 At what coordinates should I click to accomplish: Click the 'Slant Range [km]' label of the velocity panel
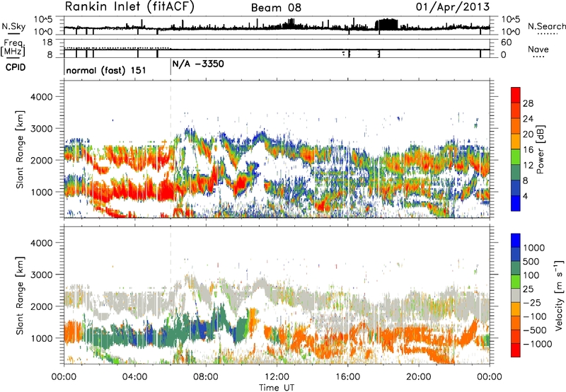coord(20,295)
